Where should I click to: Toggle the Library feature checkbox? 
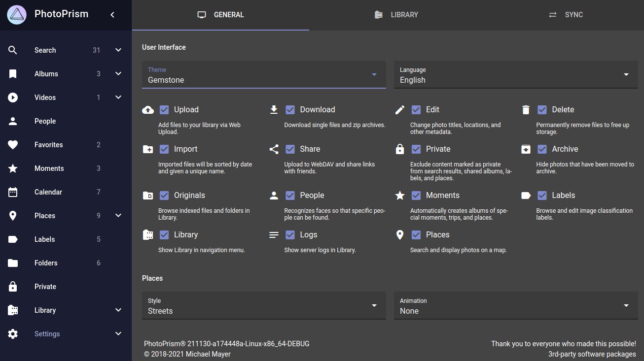pos(164,235)
